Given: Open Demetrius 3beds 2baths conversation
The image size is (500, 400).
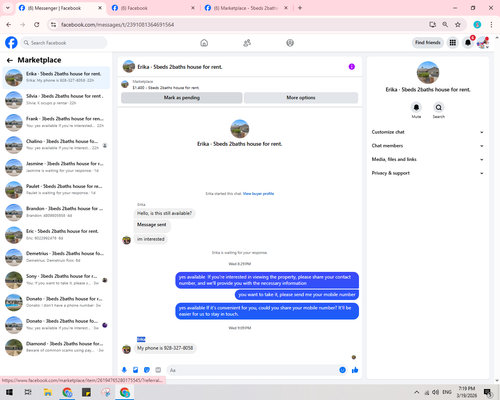Looking at the screenshot, I should coord(56,257).
